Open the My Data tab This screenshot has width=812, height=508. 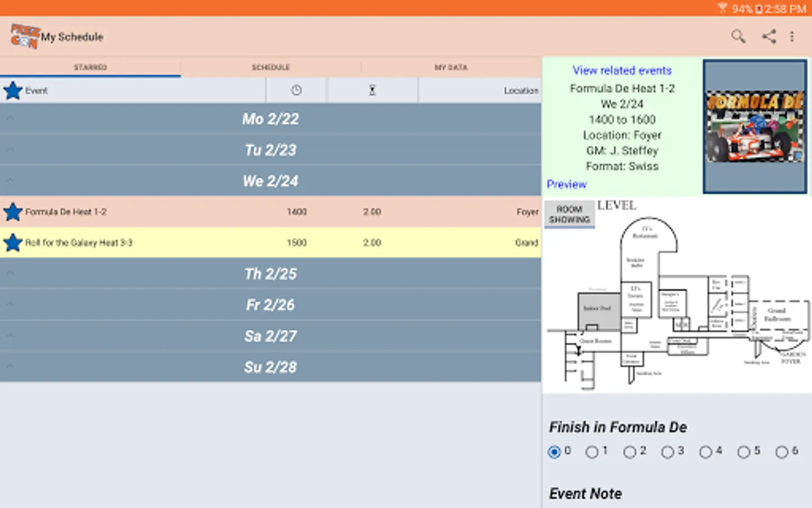tap(451, 67)
